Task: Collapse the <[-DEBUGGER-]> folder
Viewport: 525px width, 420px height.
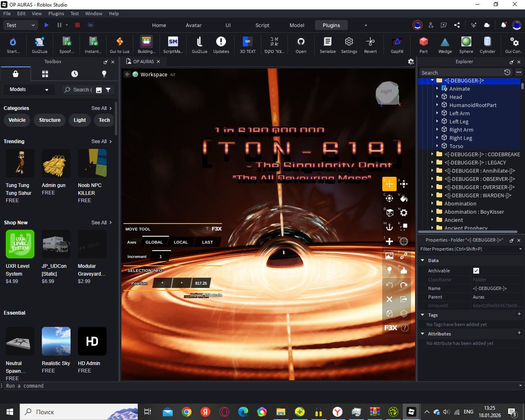Action: tap(432, 80)
